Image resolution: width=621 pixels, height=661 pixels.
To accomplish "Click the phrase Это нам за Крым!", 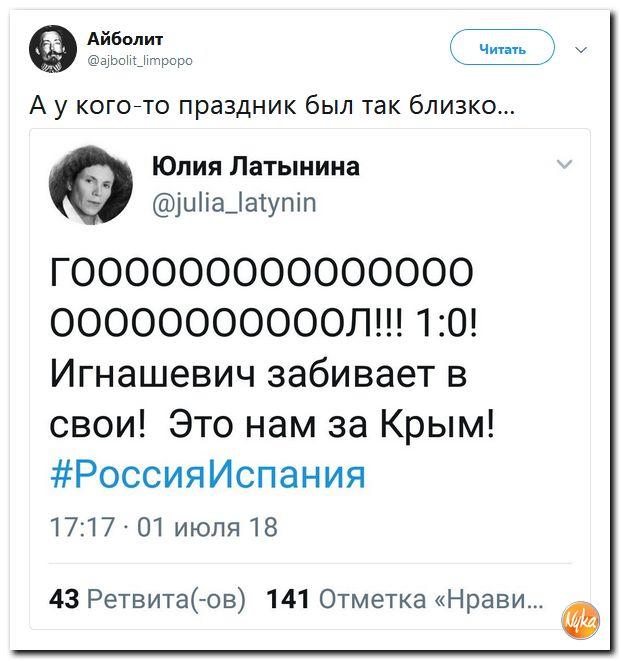I will pyautogui.click(x=332, y=423).
